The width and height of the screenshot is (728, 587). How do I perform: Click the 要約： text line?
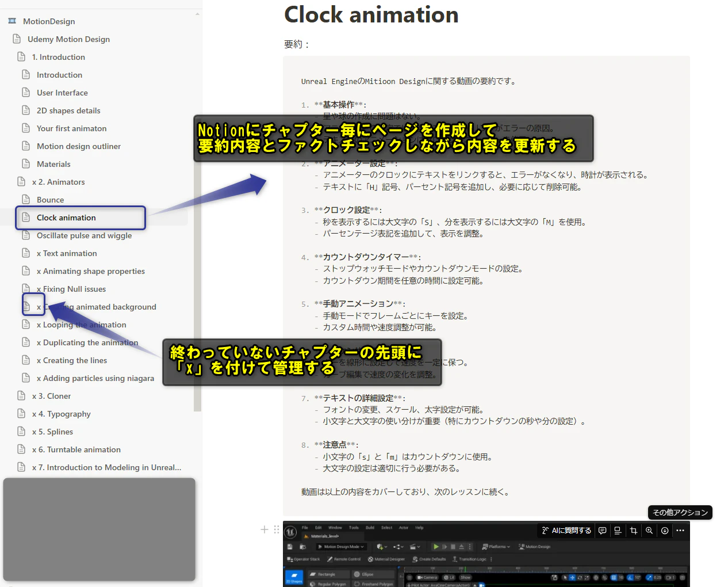(297, 44)
